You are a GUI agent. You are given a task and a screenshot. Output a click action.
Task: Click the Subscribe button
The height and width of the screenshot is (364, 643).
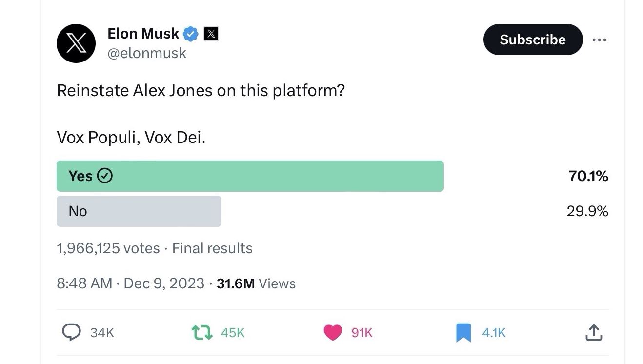tap(533, 40)
